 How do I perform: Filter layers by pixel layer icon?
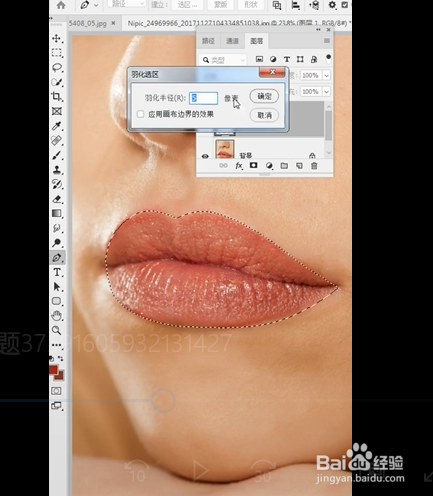[x=259, y=59]
